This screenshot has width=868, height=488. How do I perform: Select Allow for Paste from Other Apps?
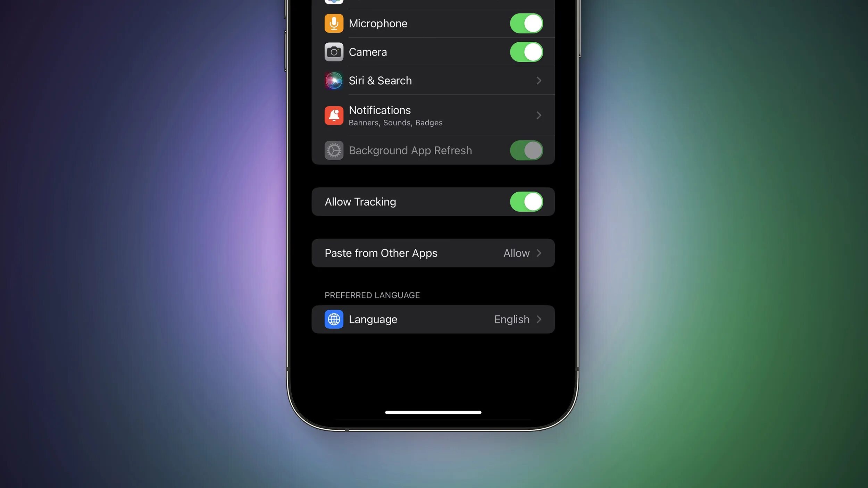pyautogui.click(x=516, y=253)
